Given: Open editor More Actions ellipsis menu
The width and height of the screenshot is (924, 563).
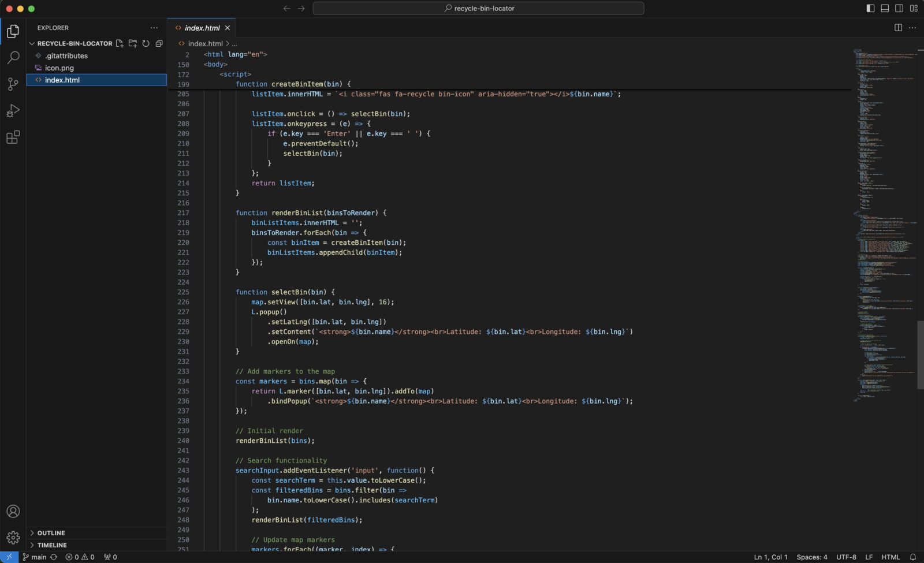Looking at the screenshot, I should point(912,28).
